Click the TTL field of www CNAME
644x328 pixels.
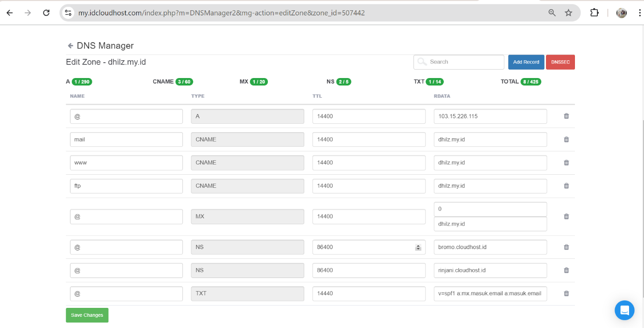pyautogui.click(x=369, y=163)
